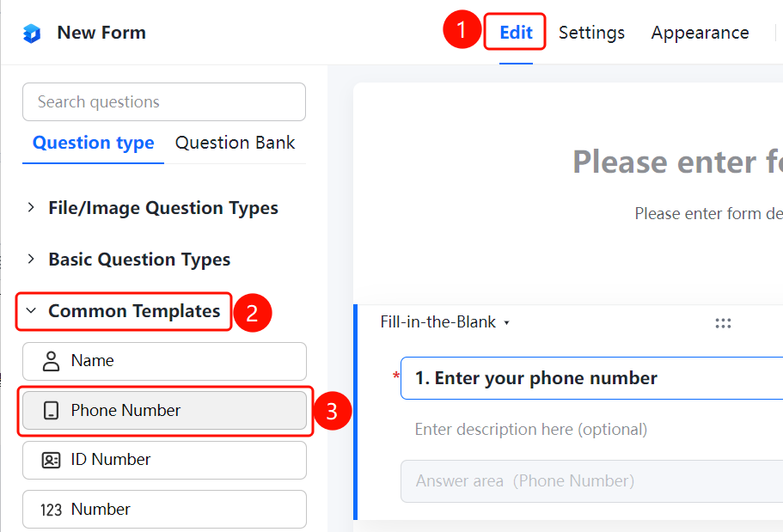The image size is (783, 532).
Task: Click the Search questions field
Action: (164, 102)
